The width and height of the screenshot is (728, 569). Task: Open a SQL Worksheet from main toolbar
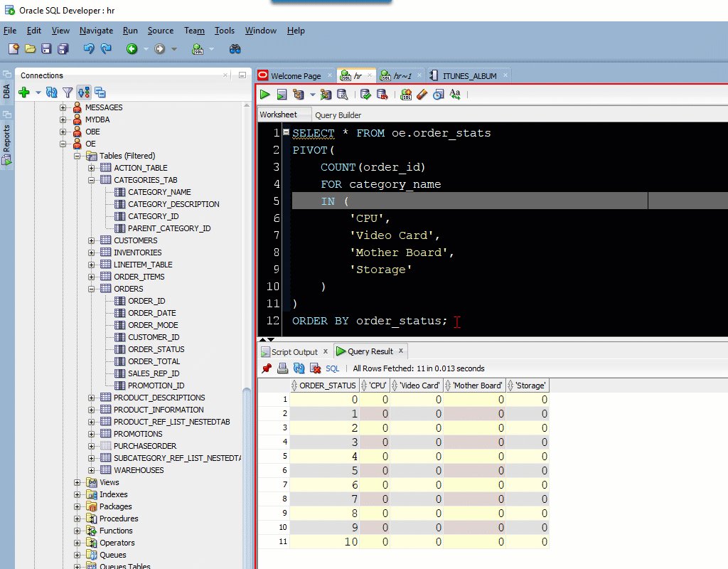click(198, 49)
